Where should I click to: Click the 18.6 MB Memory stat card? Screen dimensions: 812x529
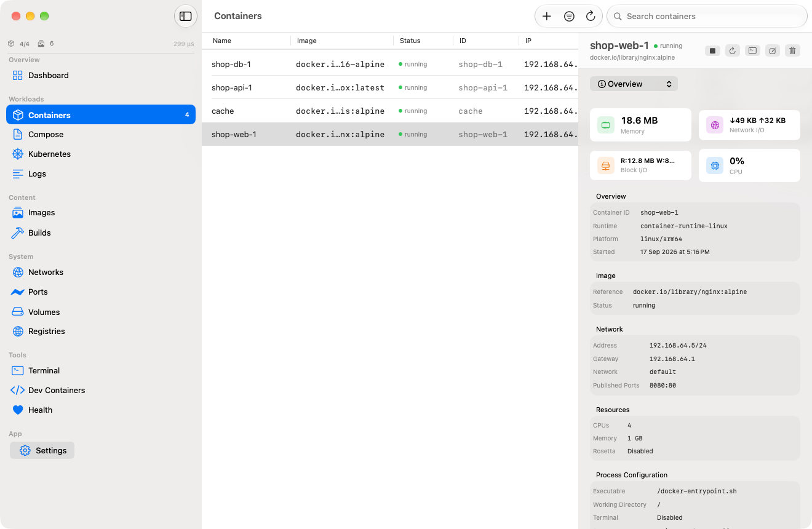[640, 125]
